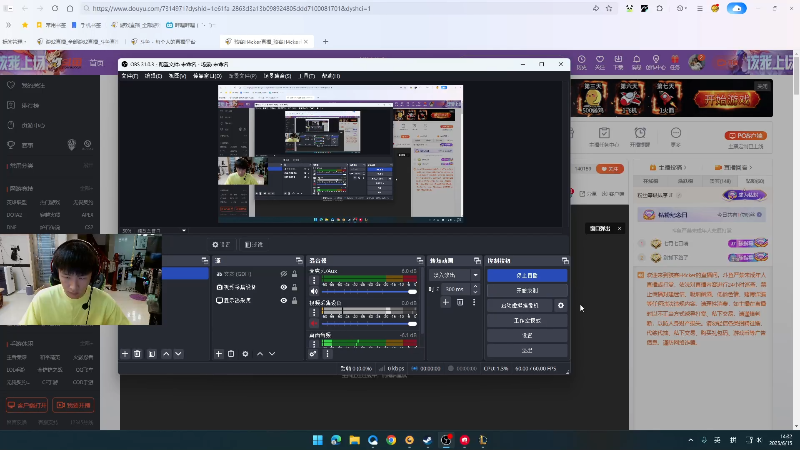Remove scene transition with trash icon

click(460, 302)
